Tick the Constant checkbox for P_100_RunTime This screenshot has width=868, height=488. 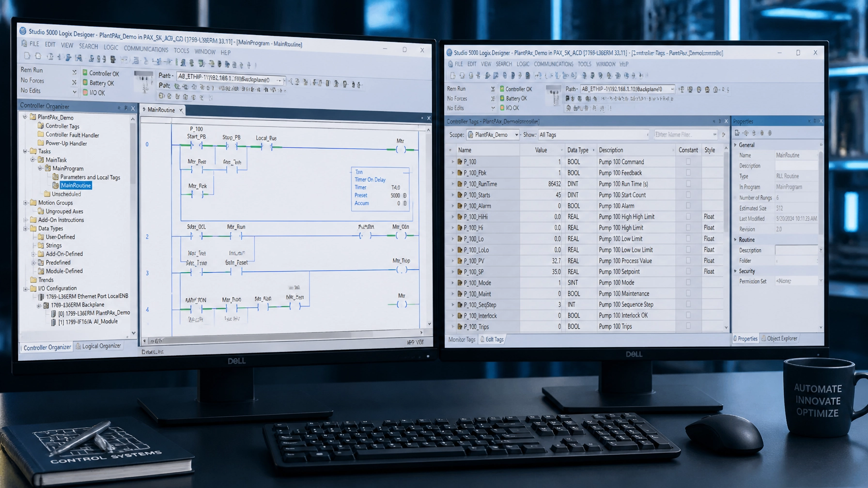pos(688,184)
